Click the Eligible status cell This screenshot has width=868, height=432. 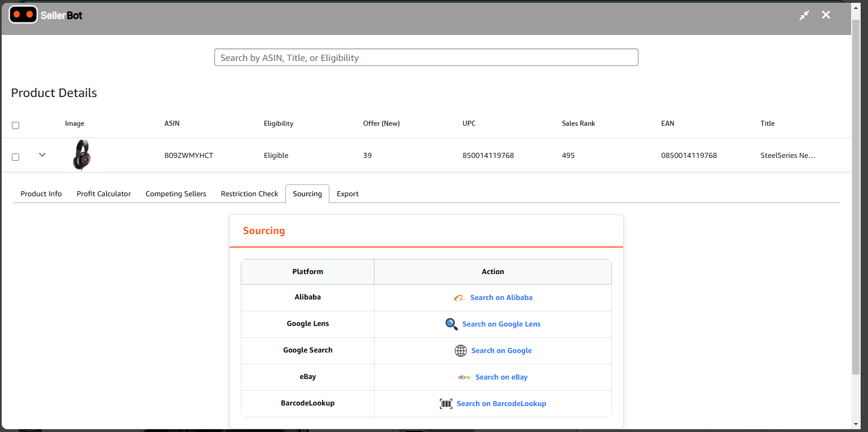coord(276,155)
